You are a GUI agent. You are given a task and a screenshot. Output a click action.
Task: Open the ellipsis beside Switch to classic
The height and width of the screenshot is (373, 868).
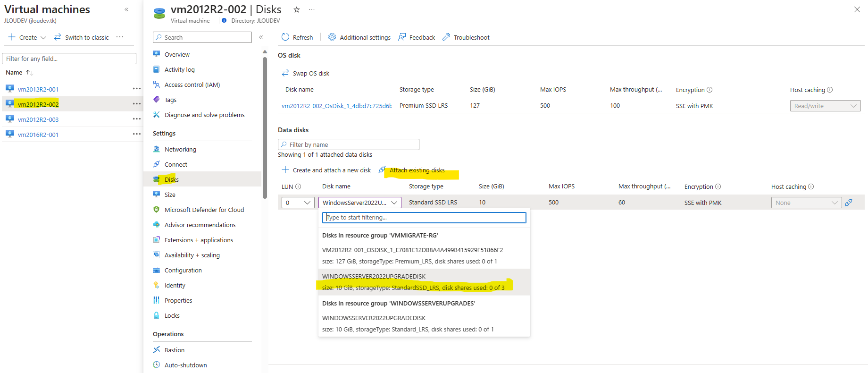pyautogui.click(x=120, y=37)
